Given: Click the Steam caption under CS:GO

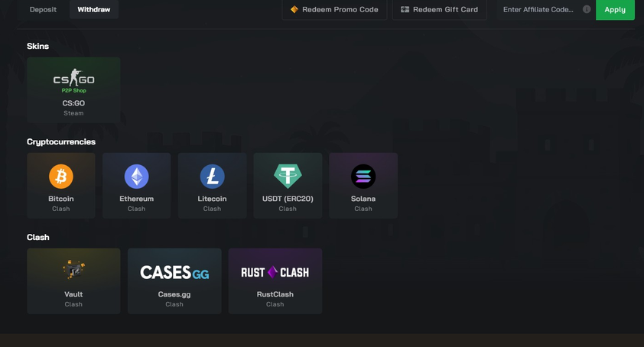Looking at the screenshot, I should point(73,113).
